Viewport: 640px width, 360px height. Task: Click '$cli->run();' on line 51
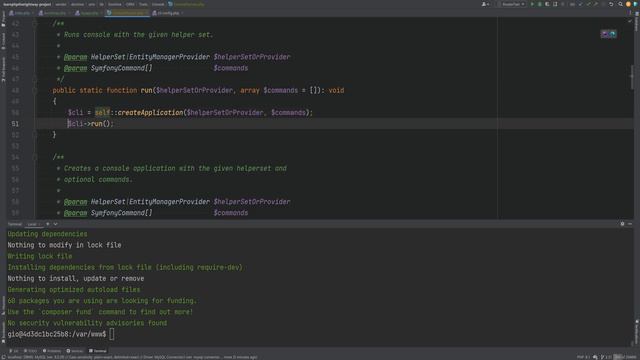[91, 124]
